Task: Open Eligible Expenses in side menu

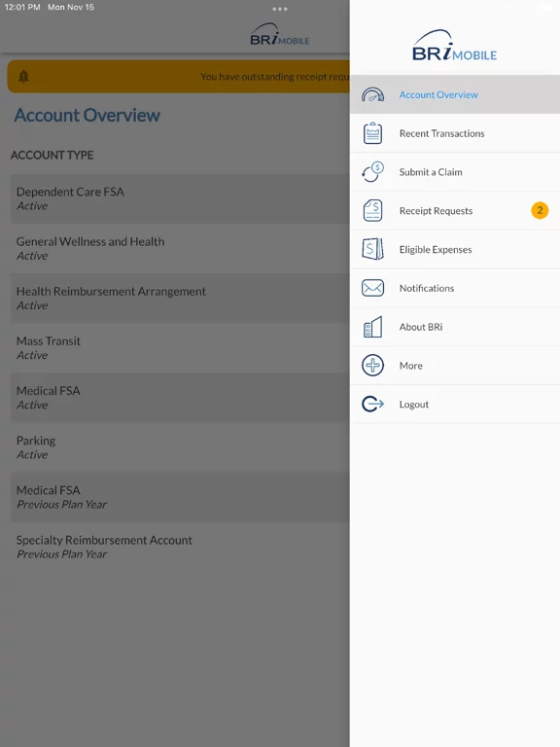Action: (x=455, y=249)
